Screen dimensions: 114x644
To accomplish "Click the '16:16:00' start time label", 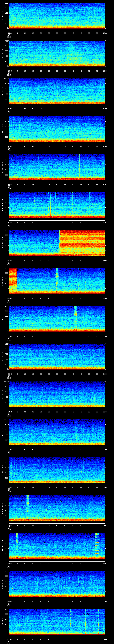I will pyautogui.click(x=9, y=109).
